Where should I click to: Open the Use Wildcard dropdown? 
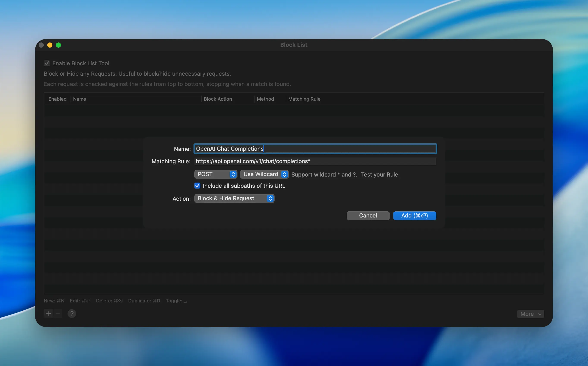pyautogui.click(x=264, y=174)
